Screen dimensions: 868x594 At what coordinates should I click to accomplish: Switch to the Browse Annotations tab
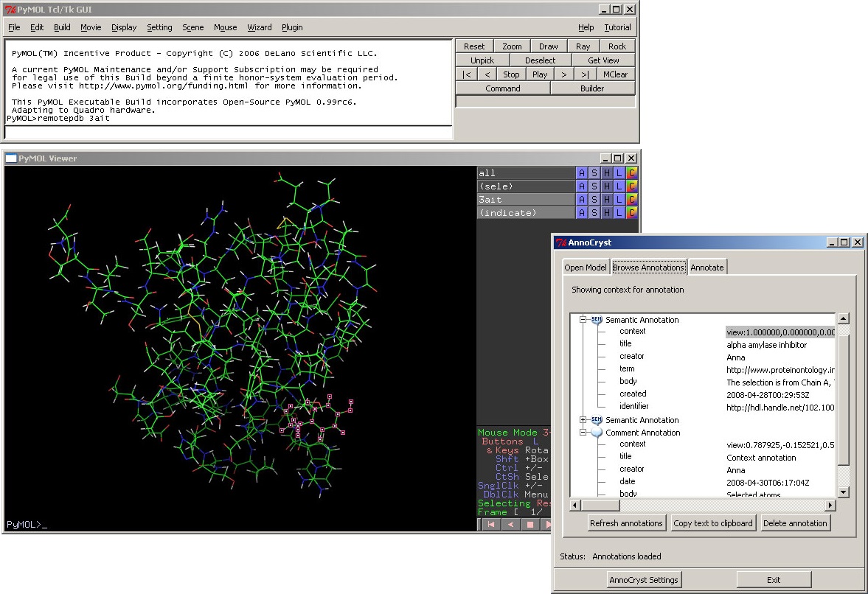[649, 267]
